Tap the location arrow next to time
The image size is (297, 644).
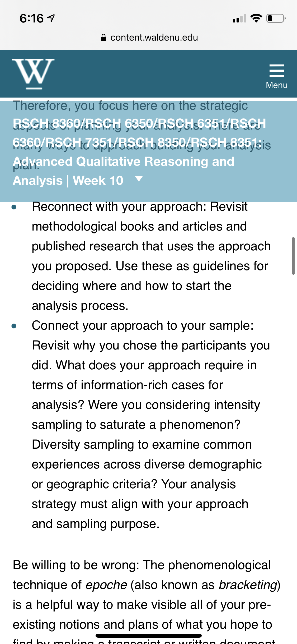(51, 18)
